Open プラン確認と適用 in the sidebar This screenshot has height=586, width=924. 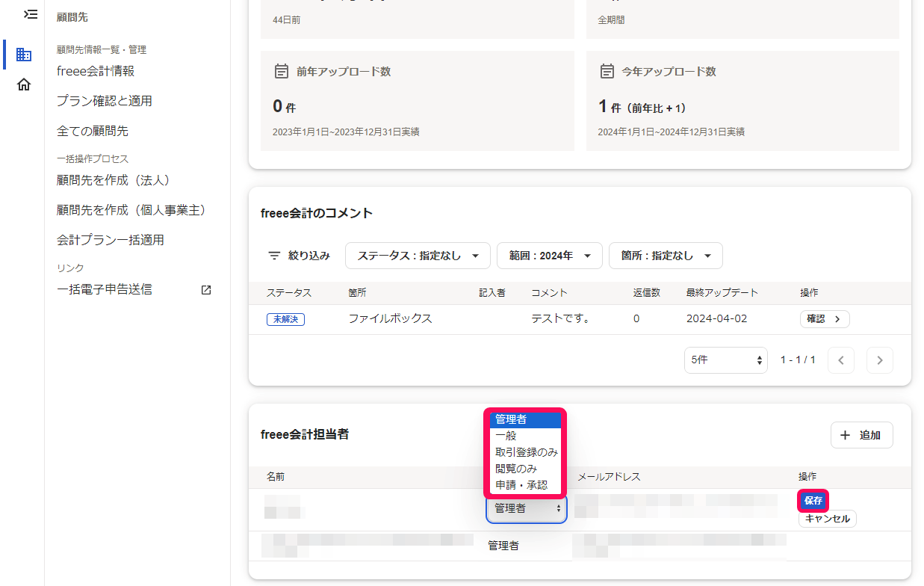(x=105, y=101)
